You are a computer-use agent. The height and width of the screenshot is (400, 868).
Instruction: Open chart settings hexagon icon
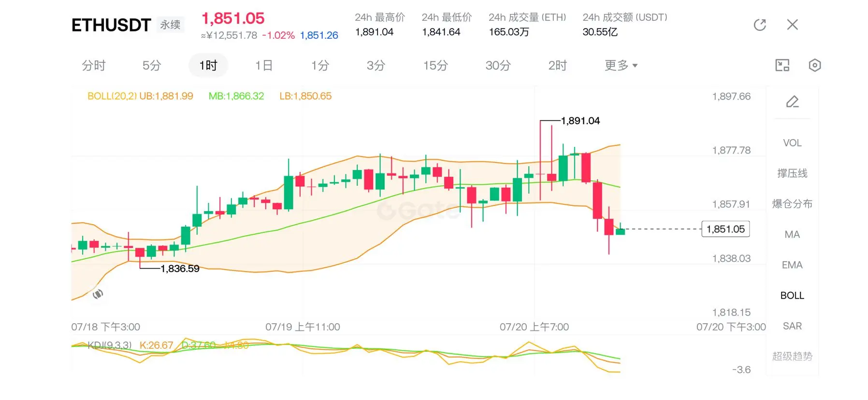click(815, 65)
